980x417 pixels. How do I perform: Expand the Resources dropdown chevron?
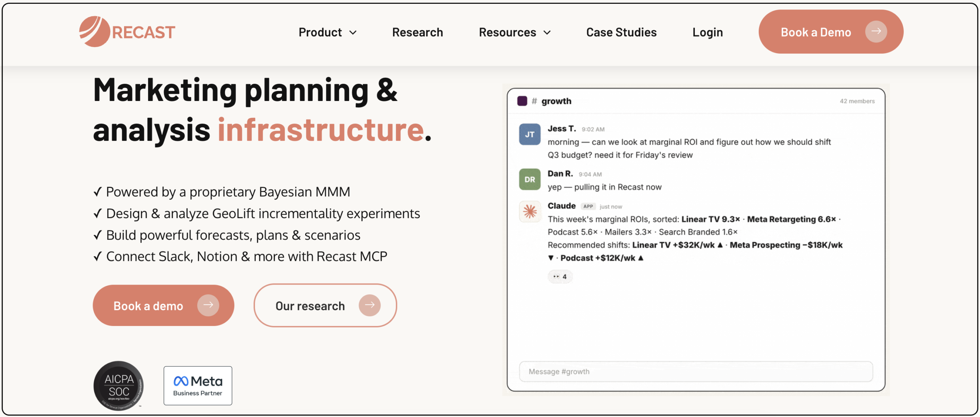point(547,33)
